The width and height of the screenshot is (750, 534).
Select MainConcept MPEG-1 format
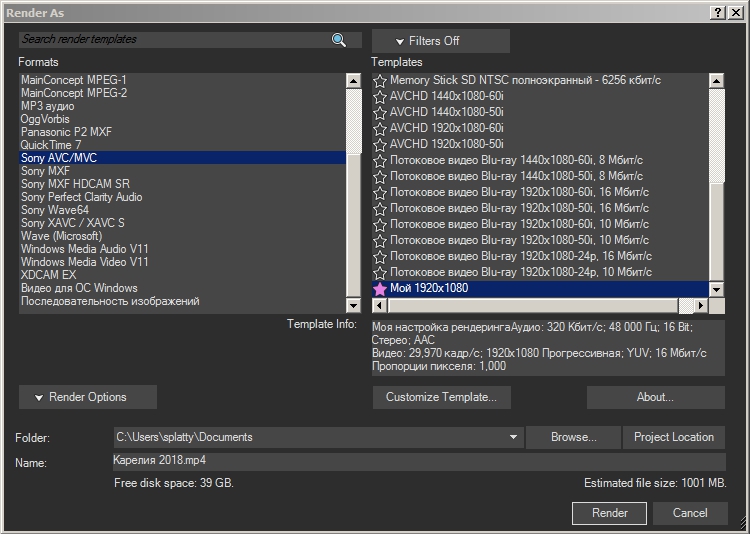[183, 80]
